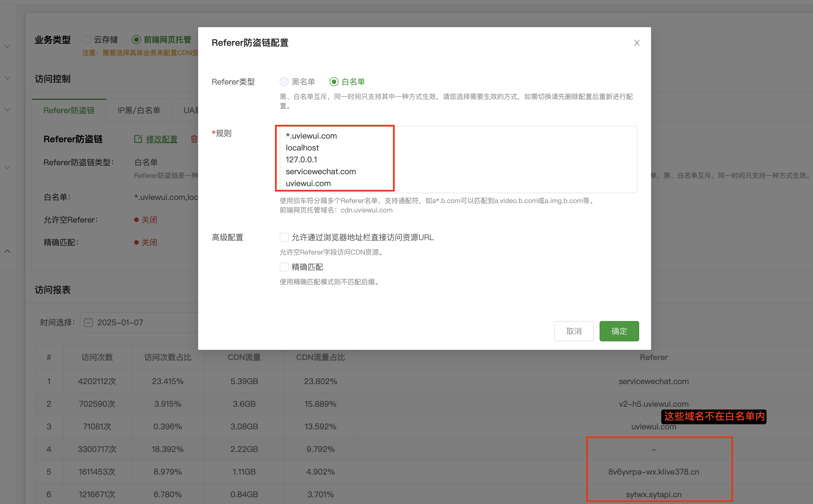Image resolution: width=813 pixels, height=504 pixels.
Task: Click inside the 规则 text area
Action: [458, 159]
